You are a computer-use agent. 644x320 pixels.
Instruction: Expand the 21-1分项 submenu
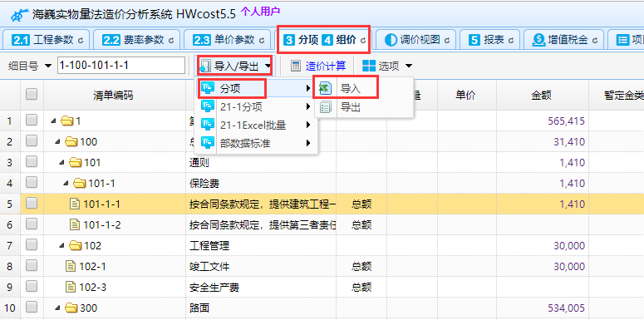(308, 106)
